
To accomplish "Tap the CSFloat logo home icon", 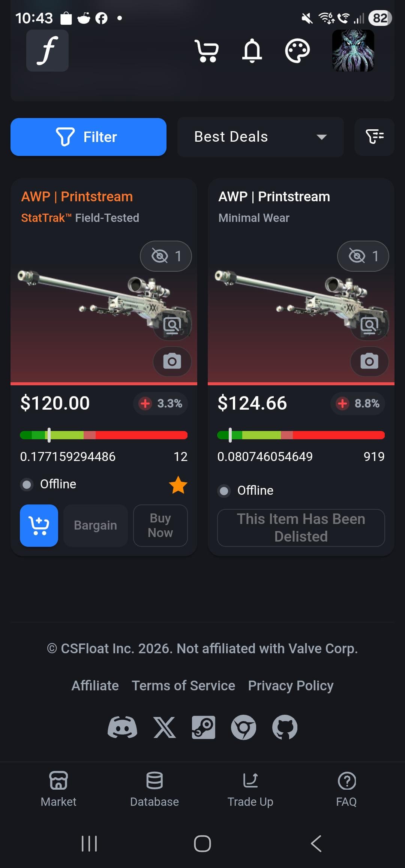I will tap(47, 51).
